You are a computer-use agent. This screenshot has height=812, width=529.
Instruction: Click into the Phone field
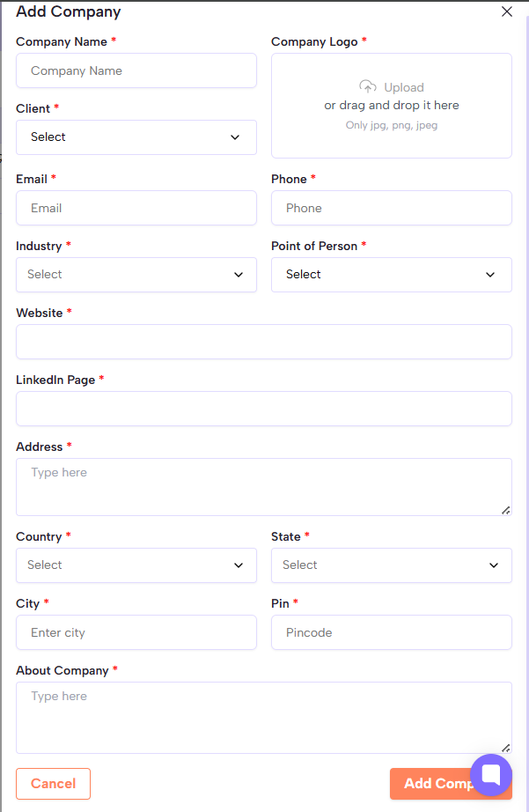(x=391, y=208)
